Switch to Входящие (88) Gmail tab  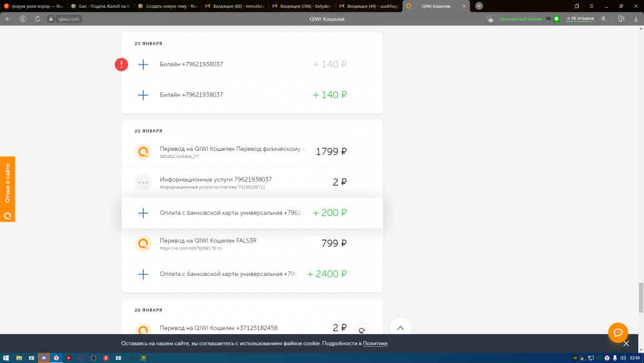coord(235,6)
